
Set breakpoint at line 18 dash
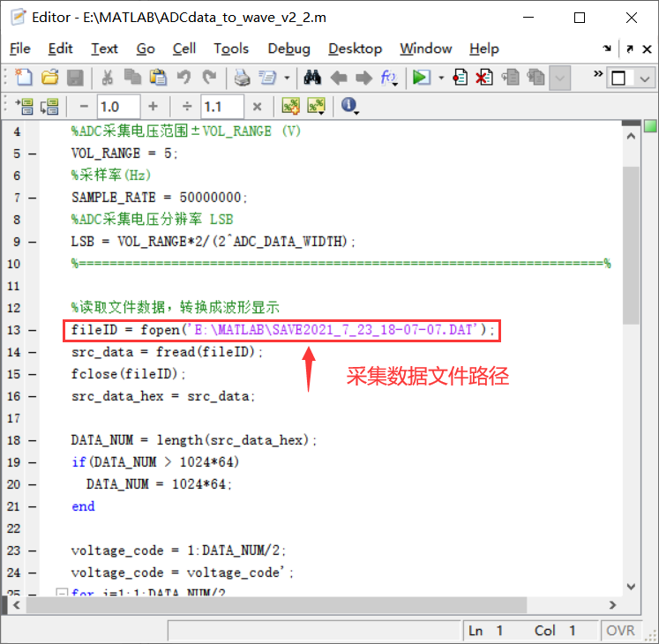tap(33, 440)
